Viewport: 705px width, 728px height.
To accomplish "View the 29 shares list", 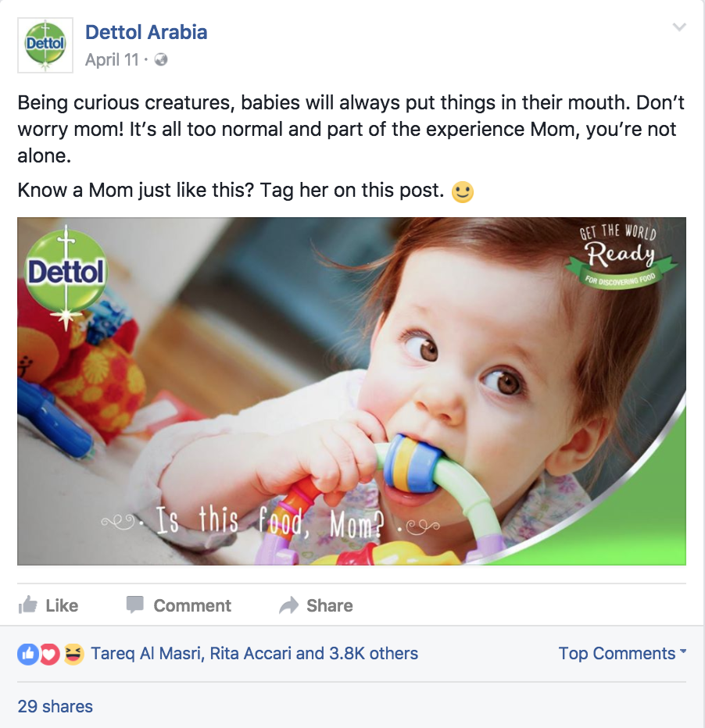I will [55, 706].
